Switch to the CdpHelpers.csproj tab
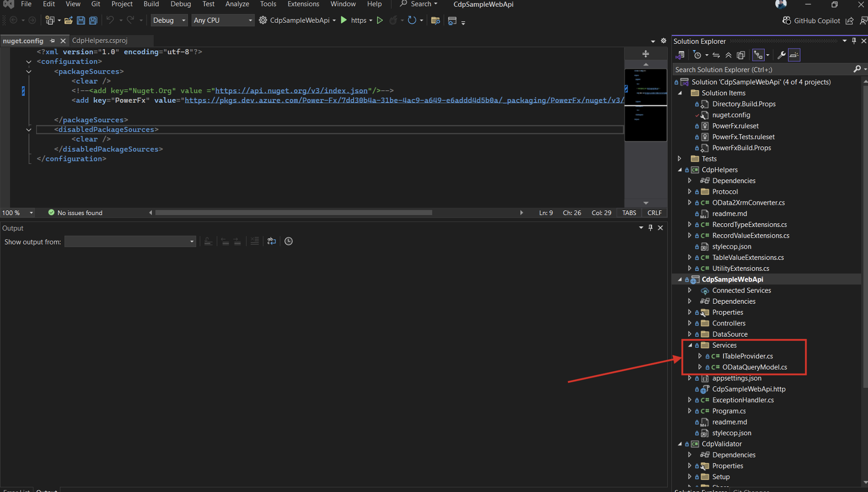Viewport: 868px width, 492px height. pyautogui.click(x=100, y=41)
